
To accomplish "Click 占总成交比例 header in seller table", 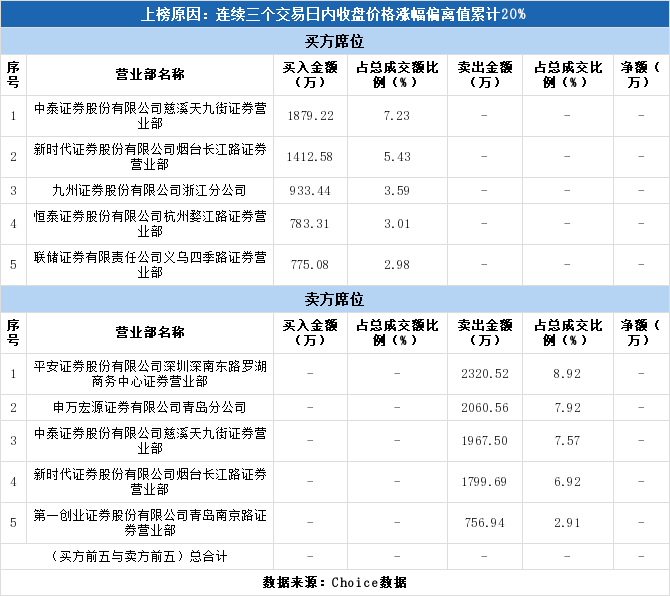I will tap(568, 333).
